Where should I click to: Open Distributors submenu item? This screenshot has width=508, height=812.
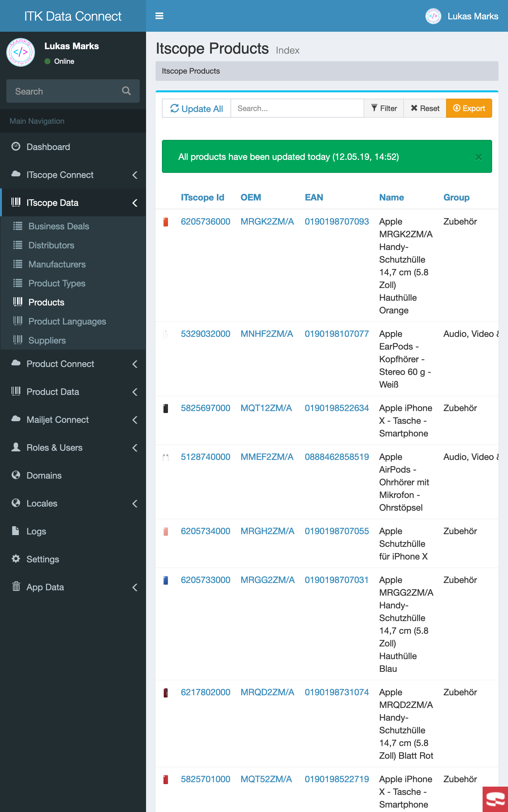point(73,245)
